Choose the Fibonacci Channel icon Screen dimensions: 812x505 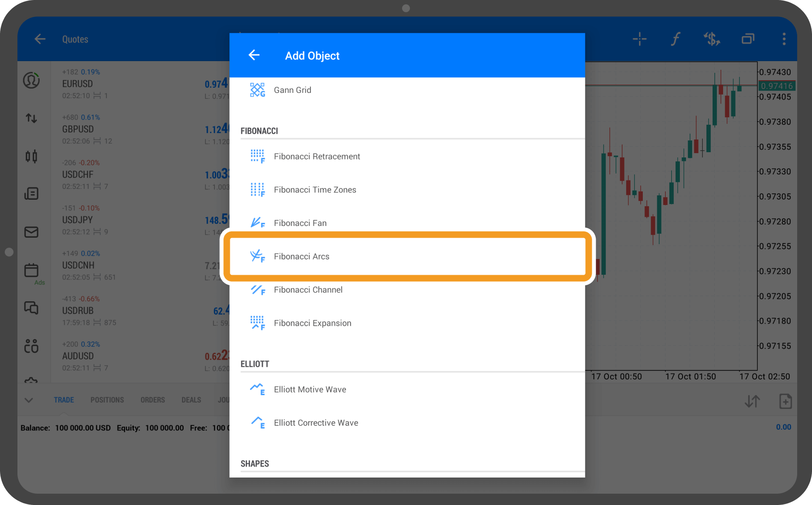pos(257,290)
